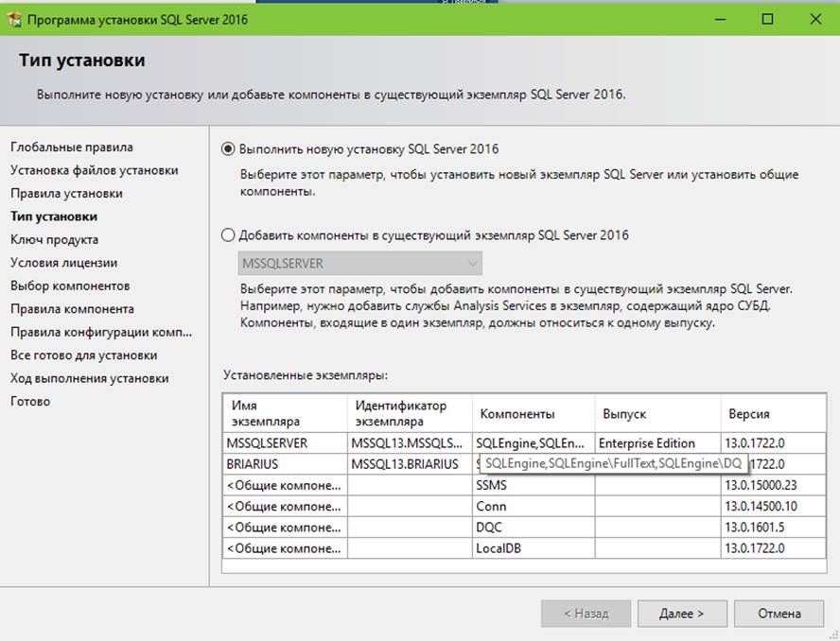Click version cell '13.0.1601.5'
The width and height of the screenshot is (840, 641).
773,528
